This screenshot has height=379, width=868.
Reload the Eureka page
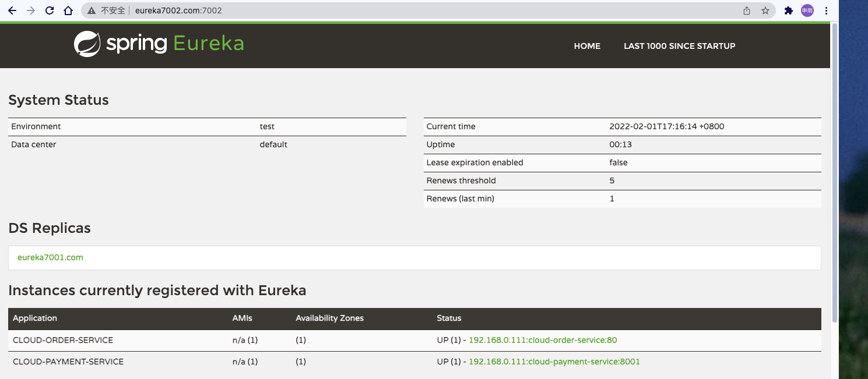click(50, 10)
